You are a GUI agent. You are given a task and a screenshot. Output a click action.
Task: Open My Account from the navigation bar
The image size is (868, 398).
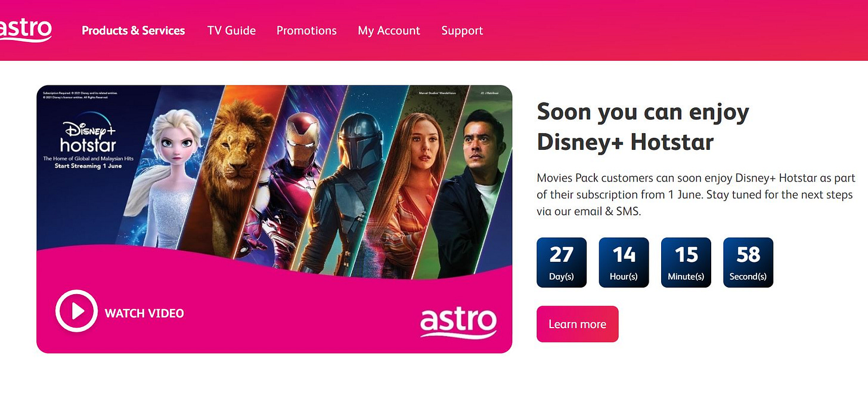pos(389,30)
